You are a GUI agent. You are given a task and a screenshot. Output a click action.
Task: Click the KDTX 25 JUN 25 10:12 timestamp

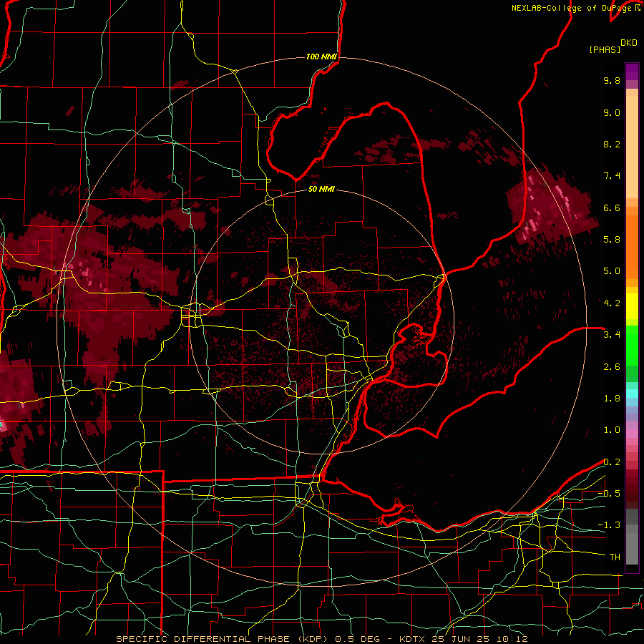463,639
